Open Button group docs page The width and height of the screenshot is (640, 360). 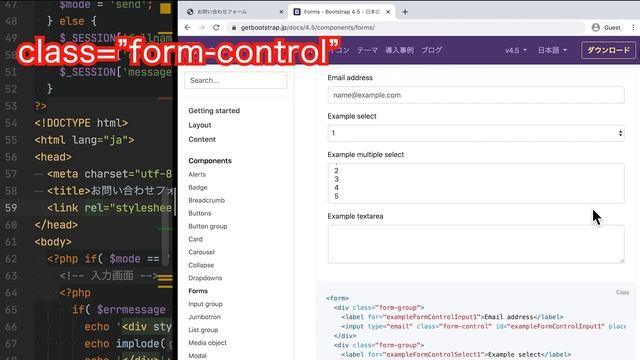pos(207,226)
